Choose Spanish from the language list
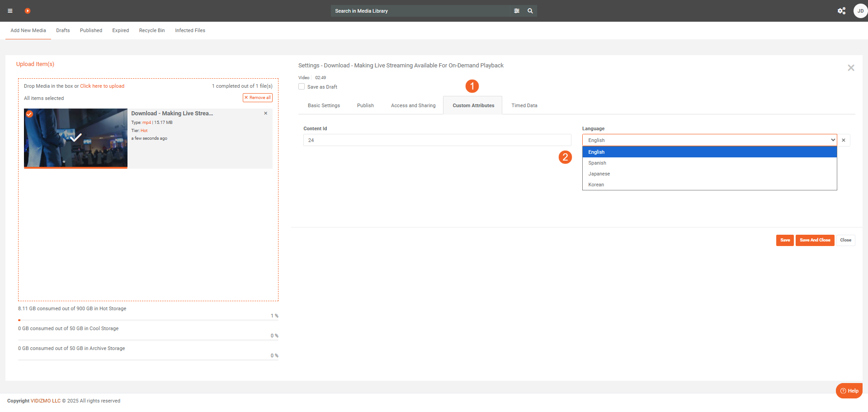868x412 pixels. point(597,163)
